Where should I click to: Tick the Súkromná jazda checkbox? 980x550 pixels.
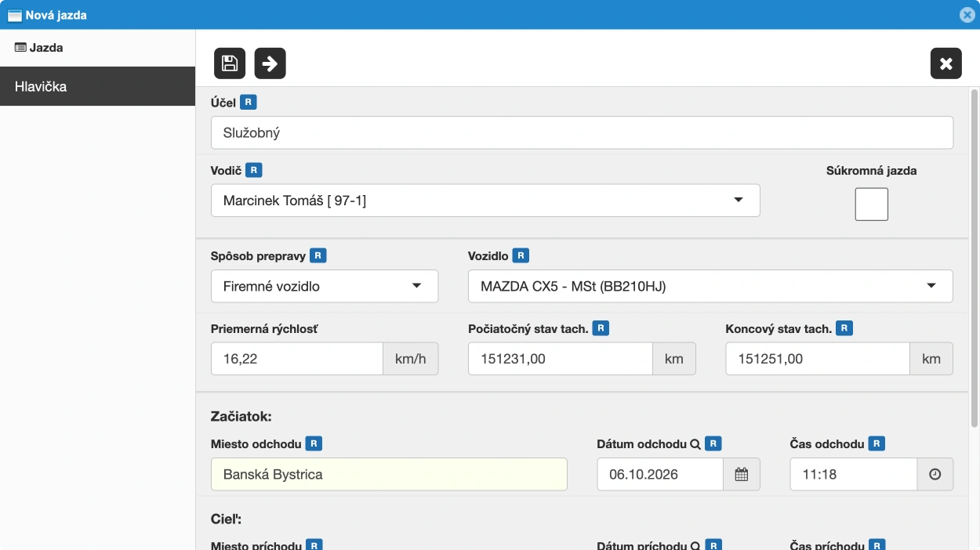pos(872,204)
